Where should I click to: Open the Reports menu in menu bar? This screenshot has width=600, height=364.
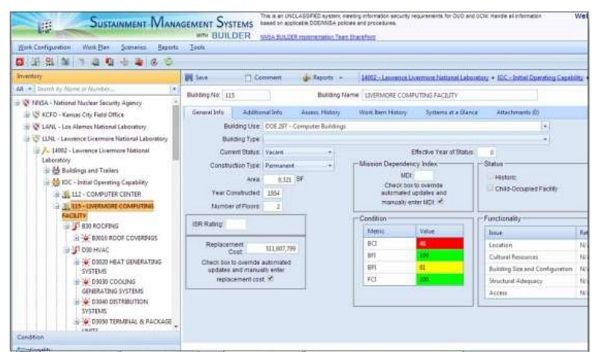168,47
